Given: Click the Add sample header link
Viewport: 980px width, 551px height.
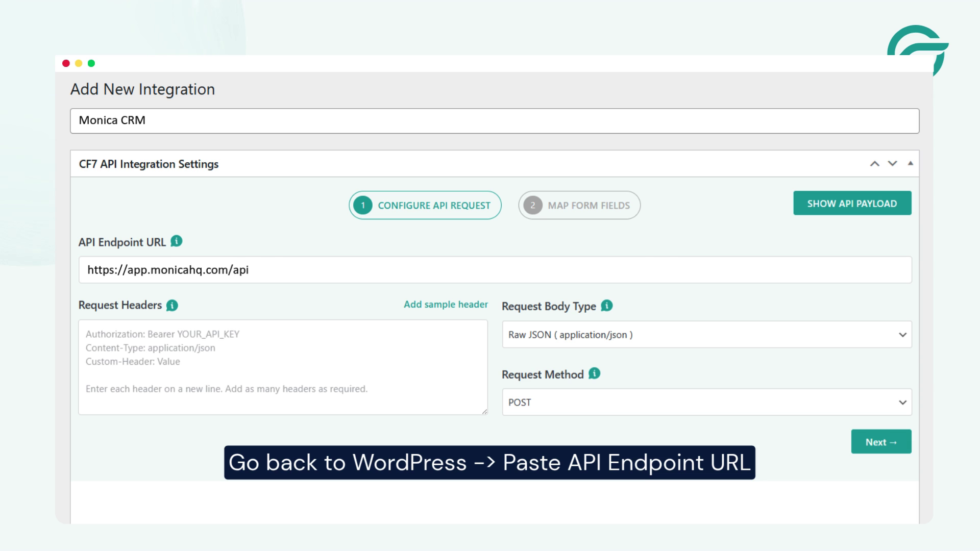Looking at the screenshot, I should coord(446,305).
